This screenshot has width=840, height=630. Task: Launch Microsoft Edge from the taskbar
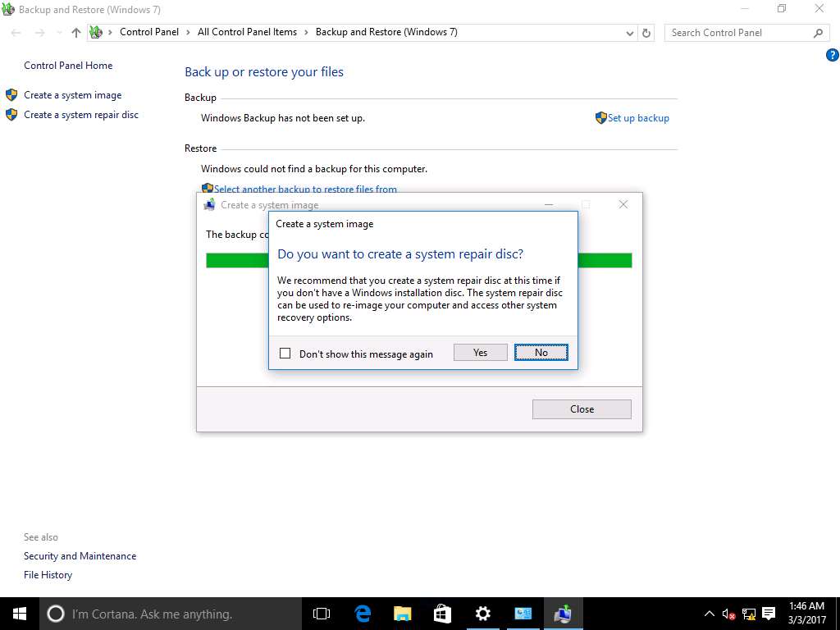point(362,614)
